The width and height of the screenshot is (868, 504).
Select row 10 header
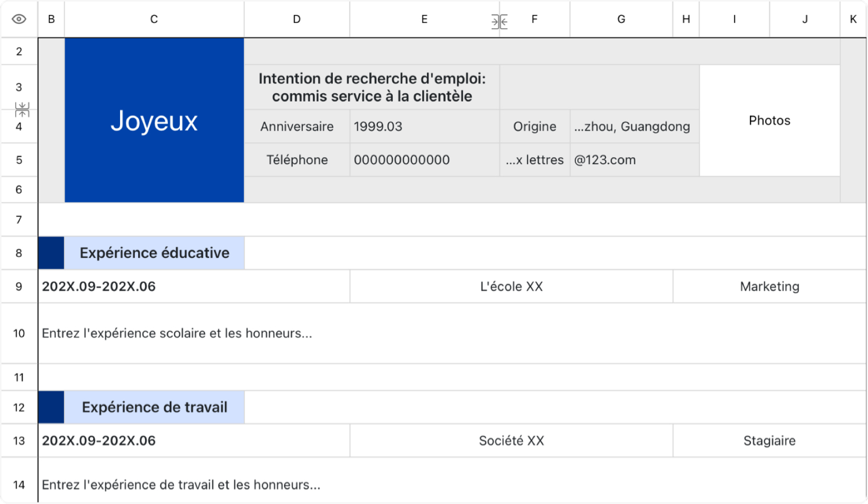19,333
